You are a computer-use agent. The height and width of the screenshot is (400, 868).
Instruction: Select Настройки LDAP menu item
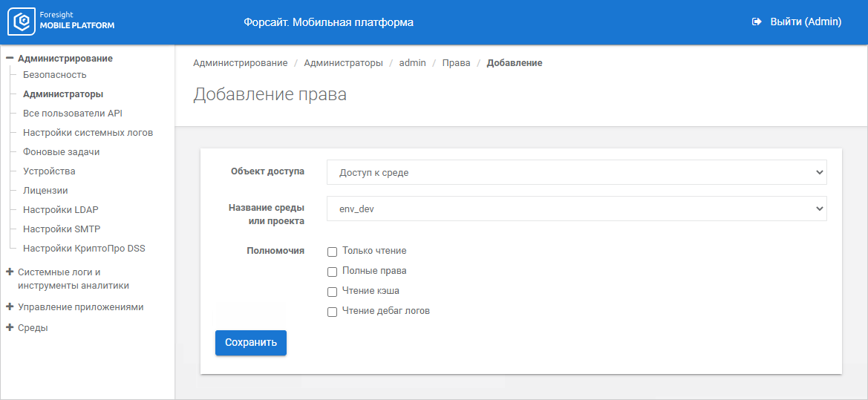(60, 210)
